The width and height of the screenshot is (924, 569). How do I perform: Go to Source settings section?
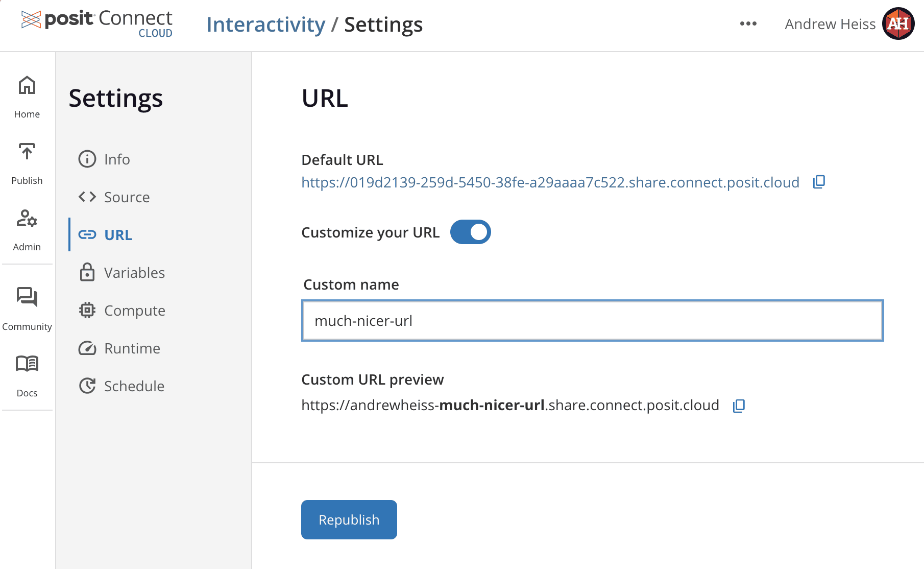[126, 197]
